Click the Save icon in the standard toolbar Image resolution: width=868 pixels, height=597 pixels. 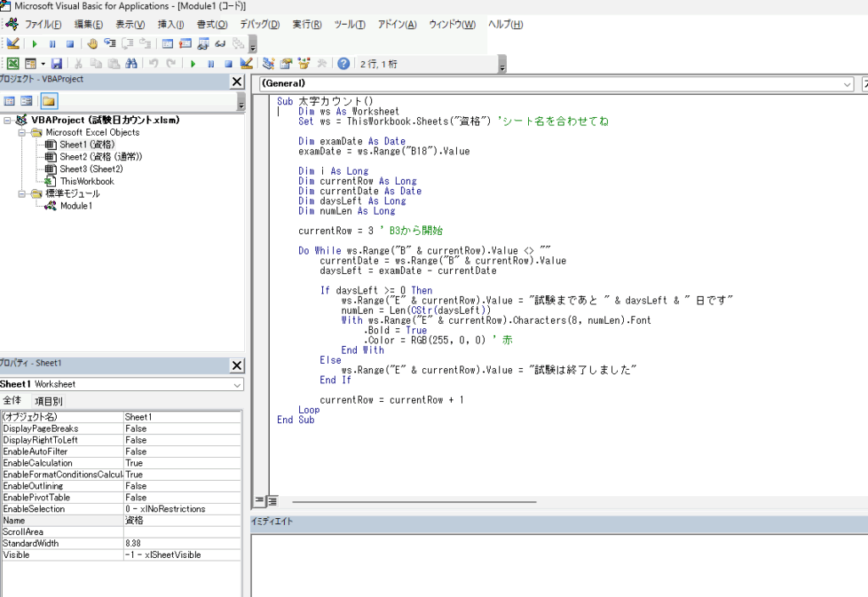[x=57, y=64]
